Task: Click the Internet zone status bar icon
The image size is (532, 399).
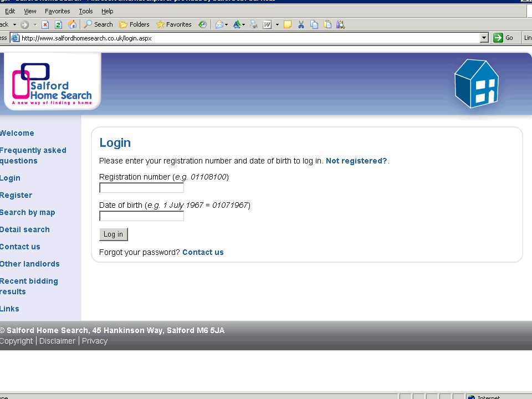Action: point(471,397)
